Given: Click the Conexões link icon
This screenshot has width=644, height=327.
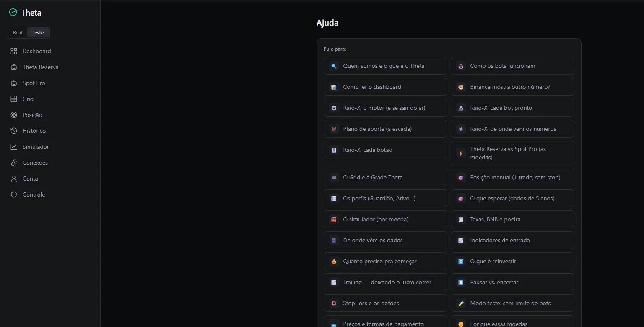Looking at the screenshot, I should coord(14,163).
